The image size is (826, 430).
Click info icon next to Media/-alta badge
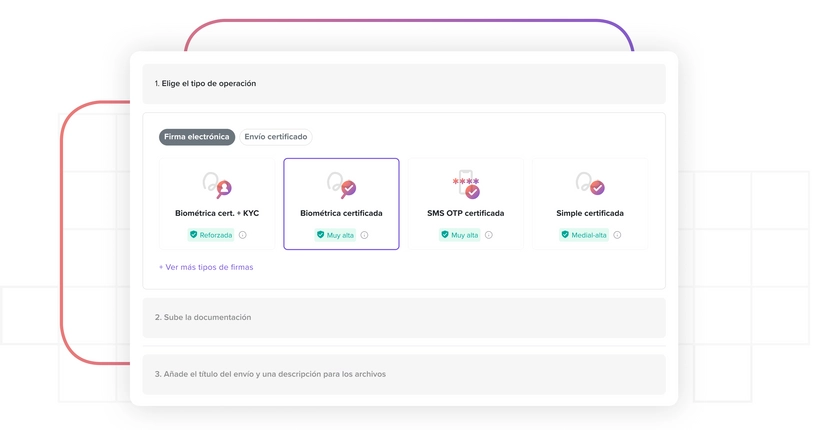617,235
